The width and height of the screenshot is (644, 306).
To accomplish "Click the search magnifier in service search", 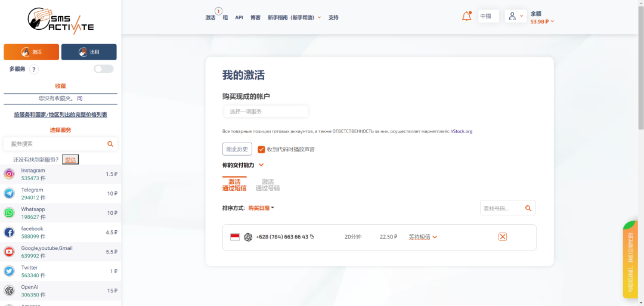I will [x=110, y=144].
